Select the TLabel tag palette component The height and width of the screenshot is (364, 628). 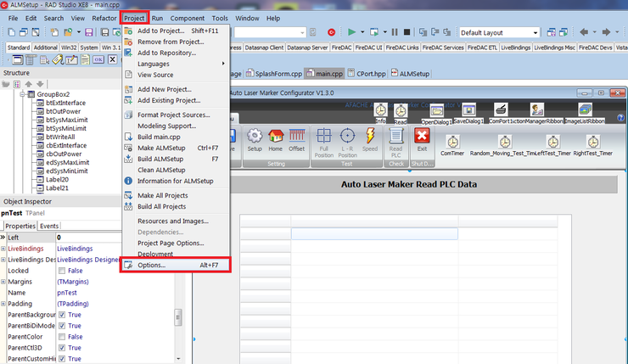[x=58, y=59]
